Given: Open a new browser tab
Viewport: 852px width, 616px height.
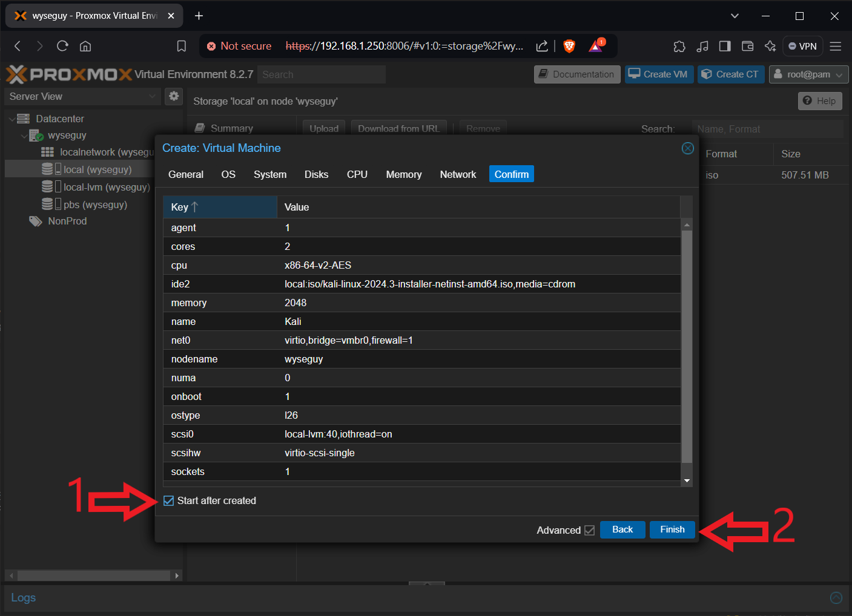Looking at the screenshot, I should 199,16.
